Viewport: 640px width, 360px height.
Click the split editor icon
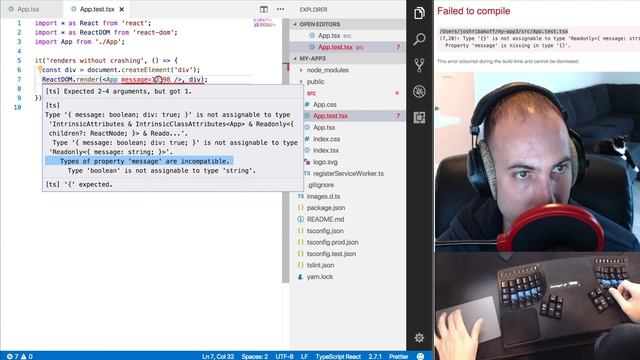click(264, 9)
